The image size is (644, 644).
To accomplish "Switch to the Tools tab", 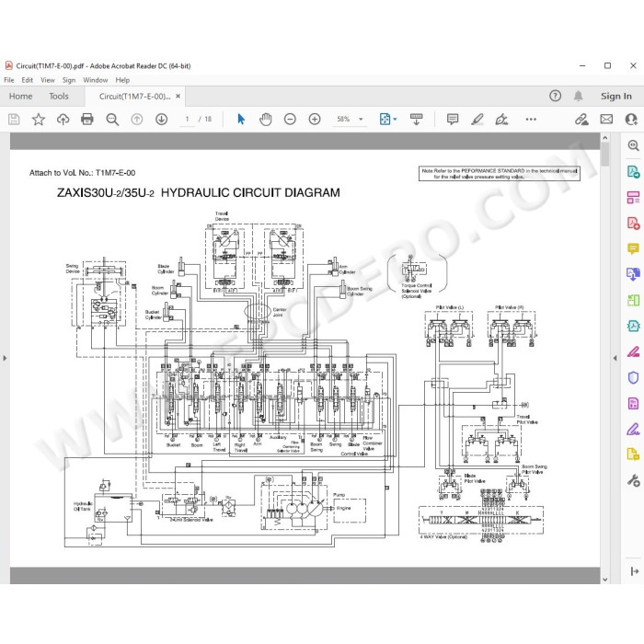I will pos(59,96).
